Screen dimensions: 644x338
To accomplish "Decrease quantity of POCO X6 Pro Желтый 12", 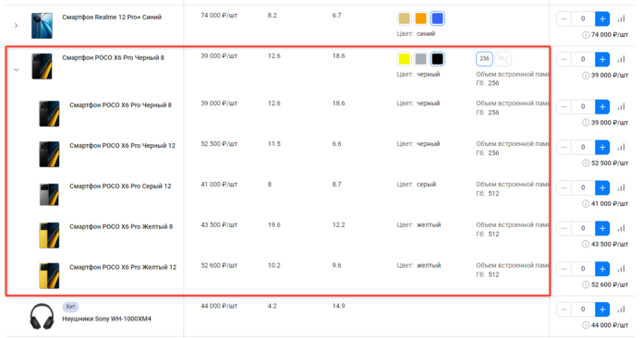I will [564, 269].
